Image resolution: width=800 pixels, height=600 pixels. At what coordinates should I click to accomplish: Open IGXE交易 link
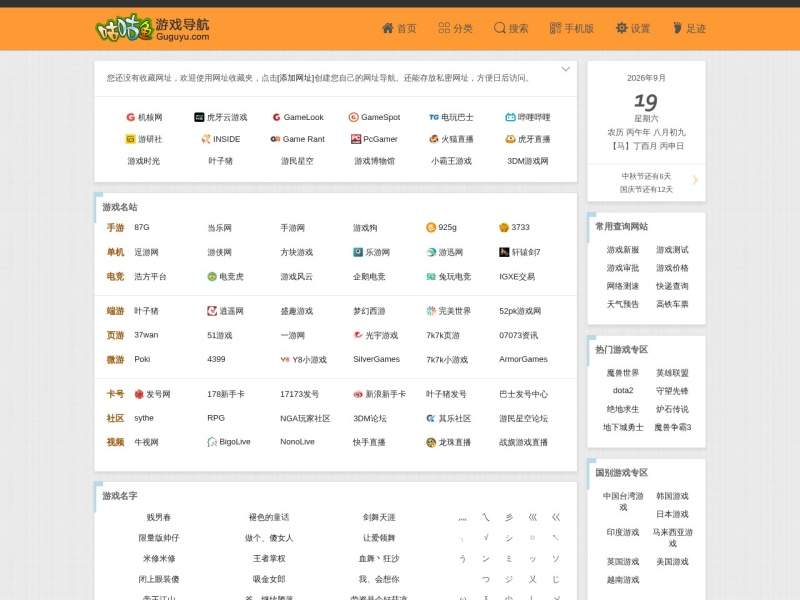(x=517, y=277)
